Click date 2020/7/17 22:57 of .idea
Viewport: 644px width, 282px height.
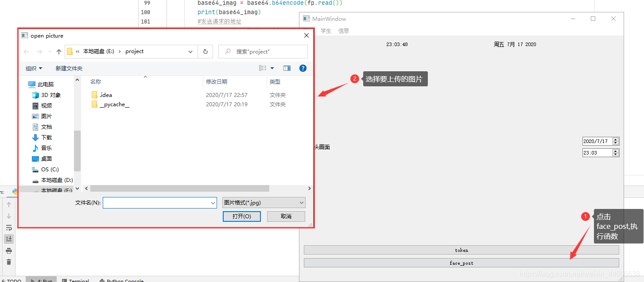click(227, 95)
